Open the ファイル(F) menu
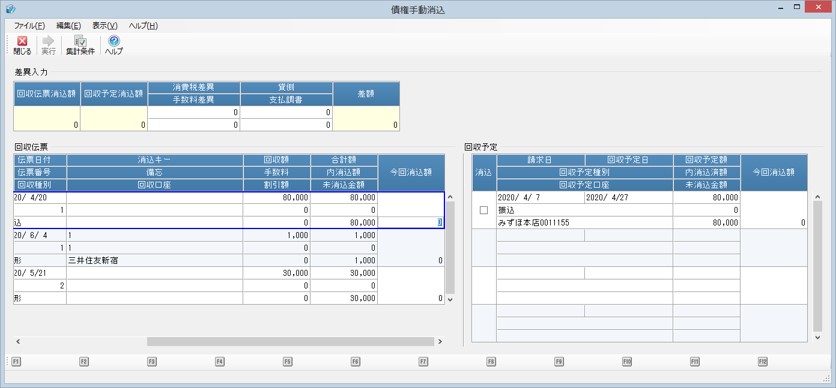Screen dimensions: 836x388 (x=29, y=26)
